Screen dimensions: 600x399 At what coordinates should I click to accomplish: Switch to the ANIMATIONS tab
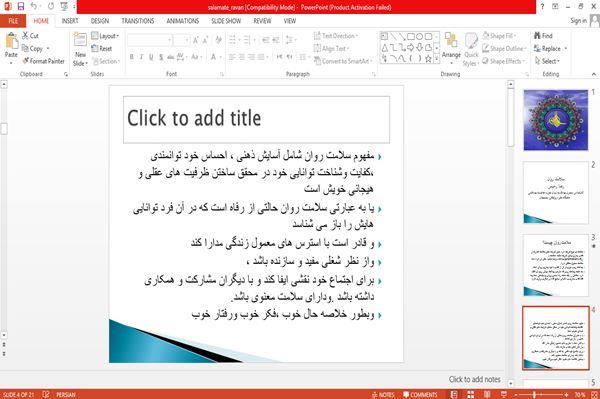(183, 21)
